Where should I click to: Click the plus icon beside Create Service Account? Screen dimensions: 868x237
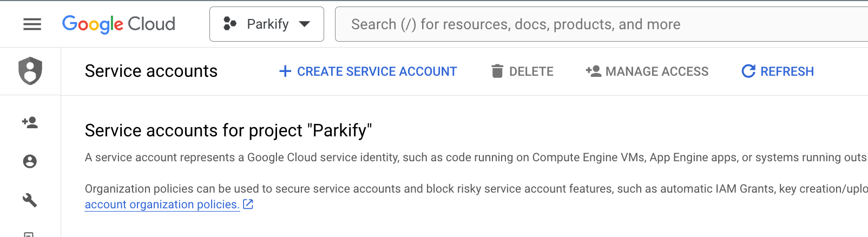(x=285, y=71)
